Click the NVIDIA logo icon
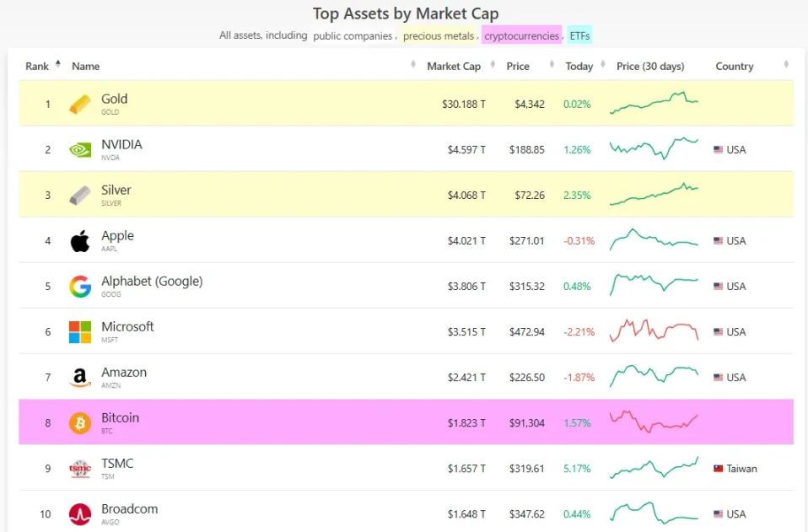This screenshot has height=532, width=808. point(80,150)
